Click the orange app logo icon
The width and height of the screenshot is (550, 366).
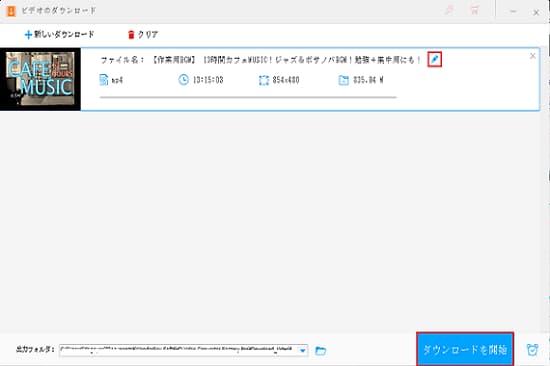[x=11, y=11]
